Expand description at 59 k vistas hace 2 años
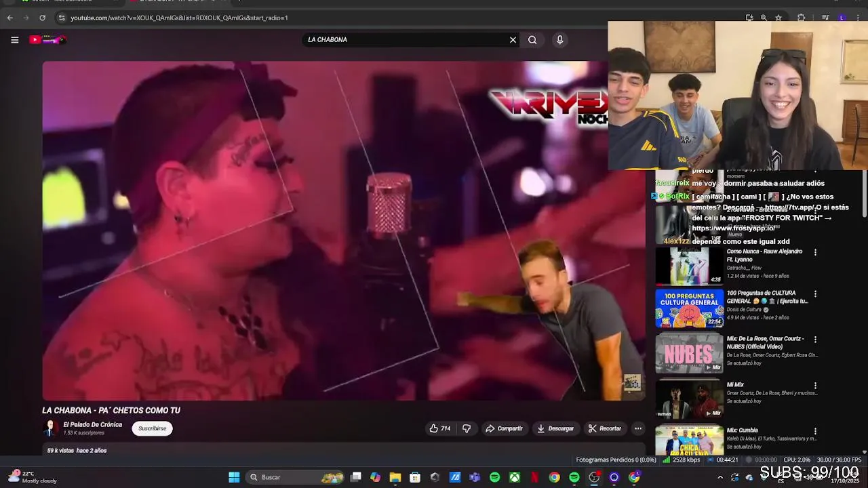The image size is (868, 488). [77, 451]
